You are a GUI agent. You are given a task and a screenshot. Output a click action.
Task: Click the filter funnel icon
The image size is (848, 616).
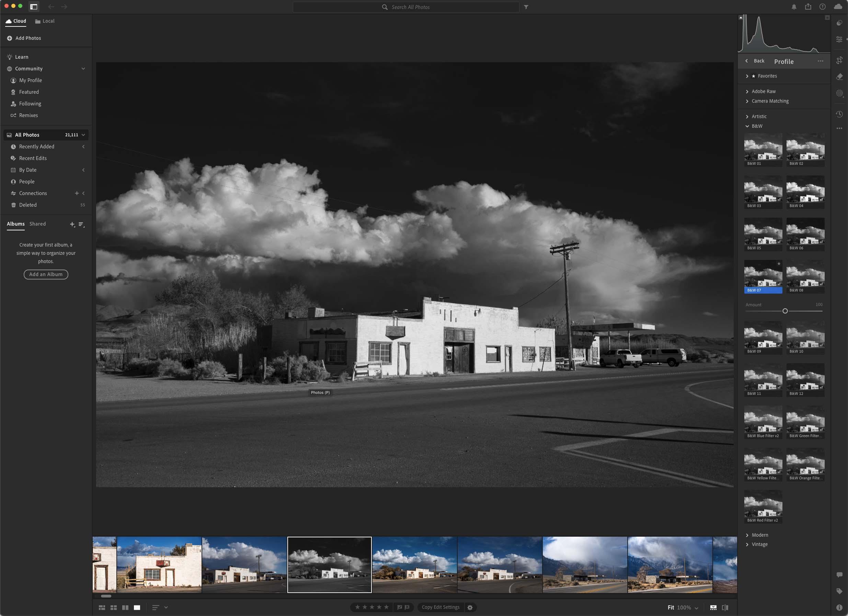point(526,7)
